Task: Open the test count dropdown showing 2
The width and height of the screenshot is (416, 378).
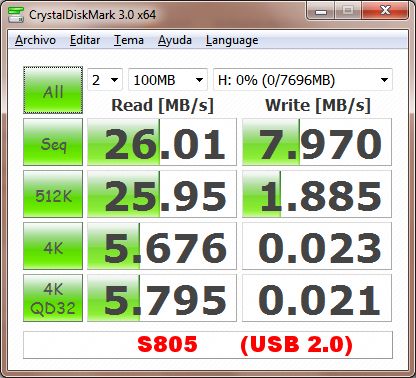Action: (x=105, y=80)
